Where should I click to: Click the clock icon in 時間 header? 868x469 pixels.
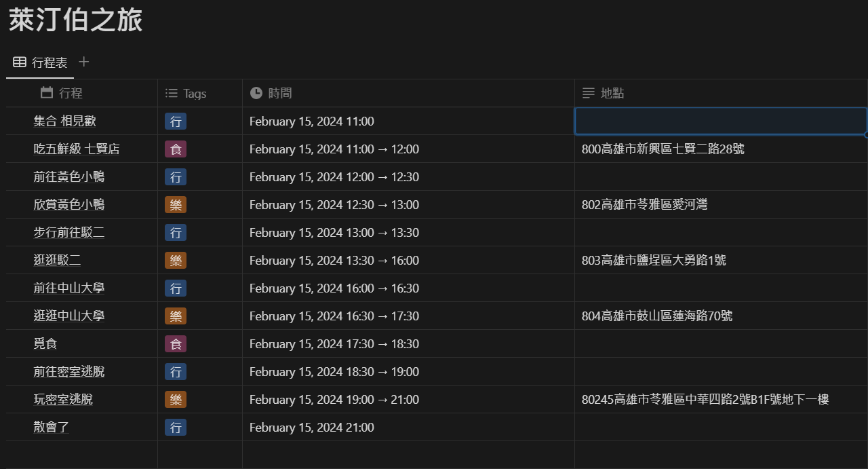click(x=256, y=93)
